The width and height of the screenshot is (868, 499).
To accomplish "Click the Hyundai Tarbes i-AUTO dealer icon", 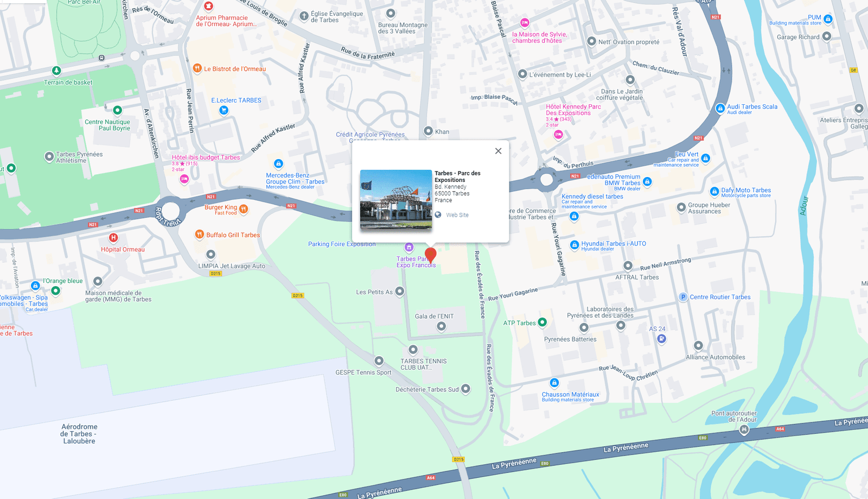I will [x=575, y=245].
